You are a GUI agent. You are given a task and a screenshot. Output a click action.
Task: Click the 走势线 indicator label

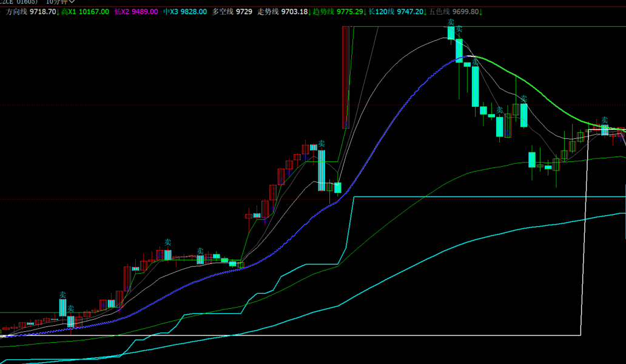(x=269, y=12)
